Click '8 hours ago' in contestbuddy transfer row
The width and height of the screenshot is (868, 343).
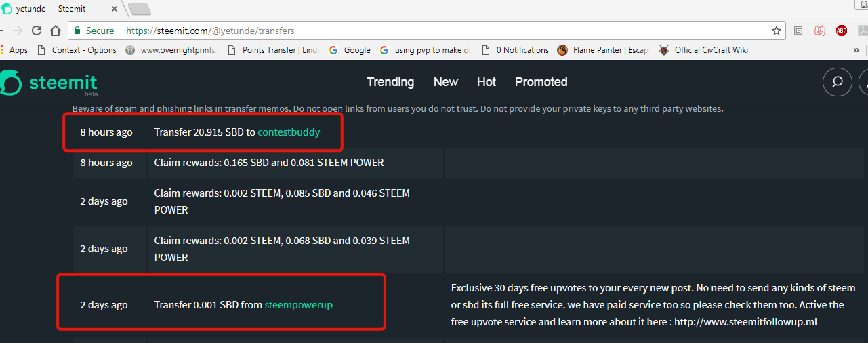[106, 132]
